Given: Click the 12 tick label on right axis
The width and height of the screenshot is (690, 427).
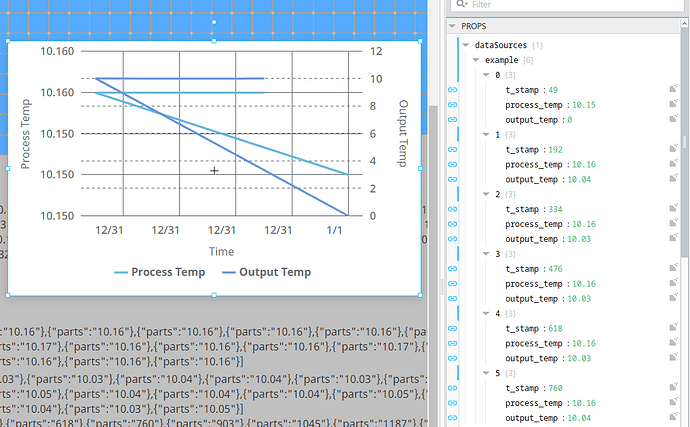Looking at the screenshot, I should click(376, 52).
